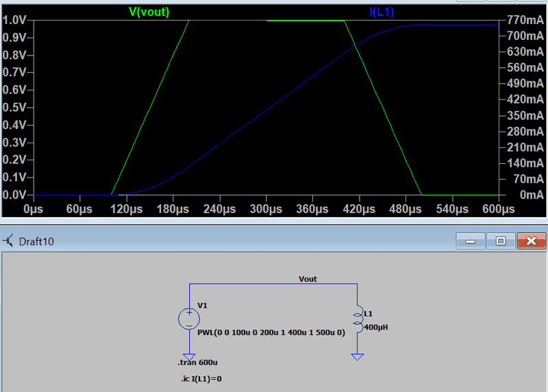Select the inductor L1 symbol
The image size is (548, 392).
pos(357,318)
